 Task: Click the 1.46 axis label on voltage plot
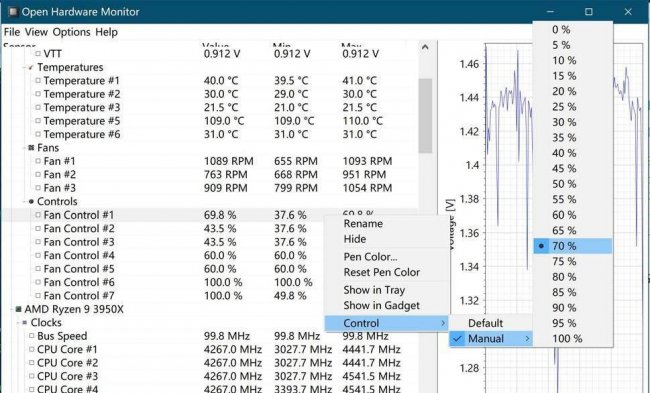tap(469, 64)
